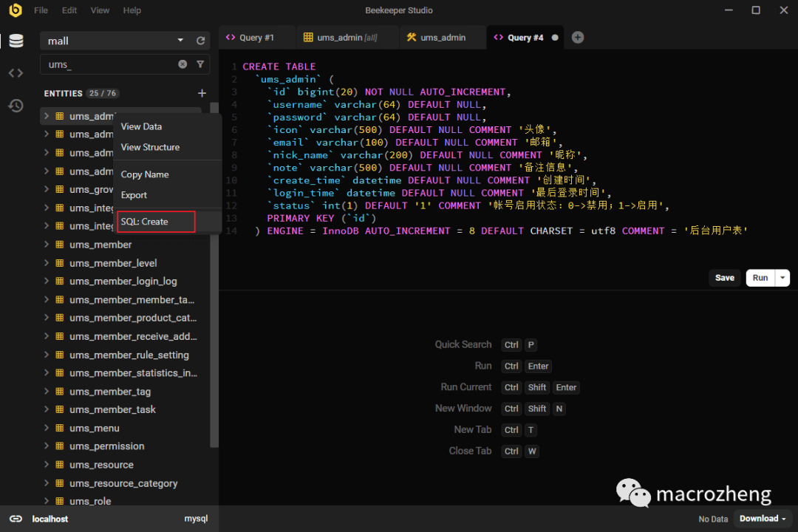The image size is (798, 532).
Task: Switch to the Query #4 tab
Action: click(x=525, y=38)
